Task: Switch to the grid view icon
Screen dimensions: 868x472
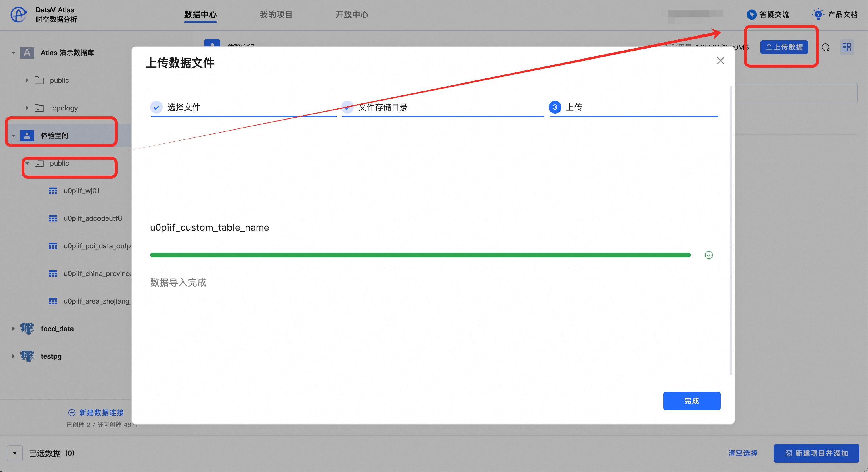Action: (846, 47)
